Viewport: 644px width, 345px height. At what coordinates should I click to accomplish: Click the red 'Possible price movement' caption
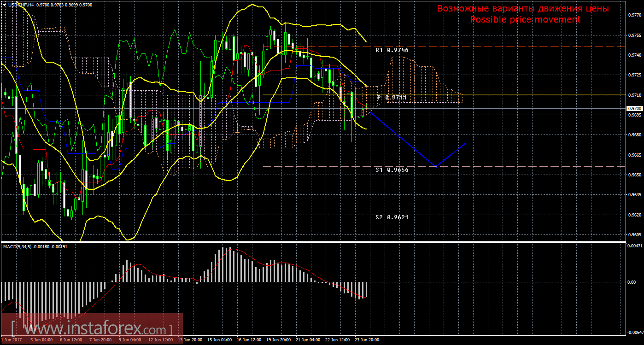pos(525,20)
